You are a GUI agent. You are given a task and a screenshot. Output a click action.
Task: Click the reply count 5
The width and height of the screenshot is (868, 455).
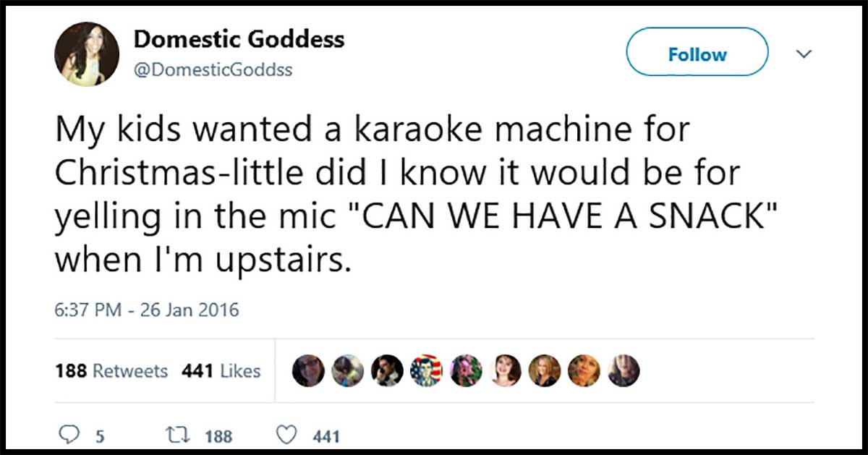100,436
